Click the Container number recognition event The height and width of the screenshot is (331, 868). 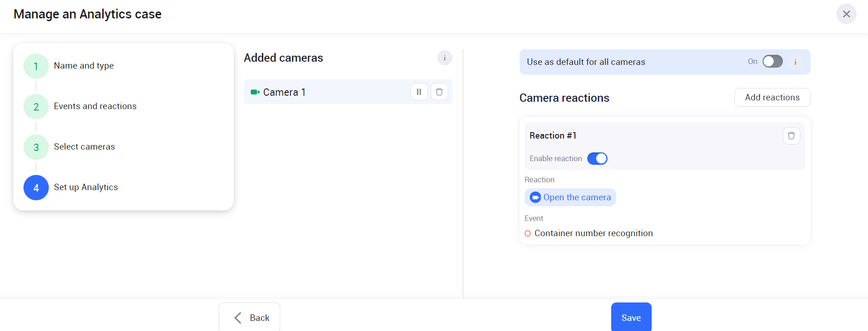click(x=593, y=233)
